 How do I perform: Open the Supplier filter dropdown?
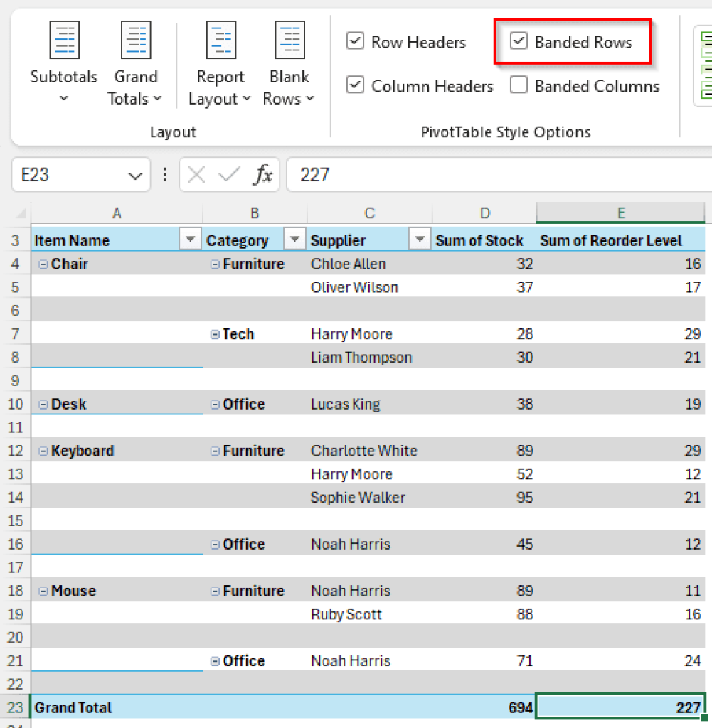(x=419, y=240)
